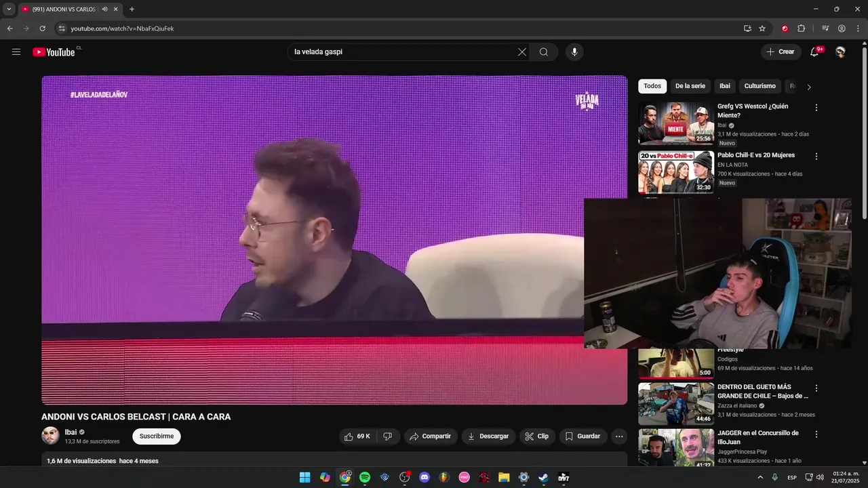Go to YouTube home via logo
The height and width of the screenshot is (488, 868).
tap(54, 52)
